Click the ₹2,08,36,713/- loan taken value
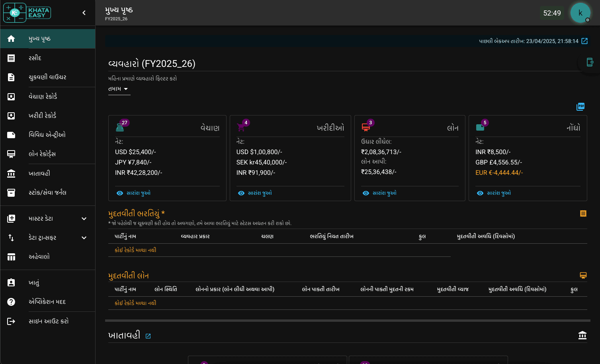 (x=381, y=152)
